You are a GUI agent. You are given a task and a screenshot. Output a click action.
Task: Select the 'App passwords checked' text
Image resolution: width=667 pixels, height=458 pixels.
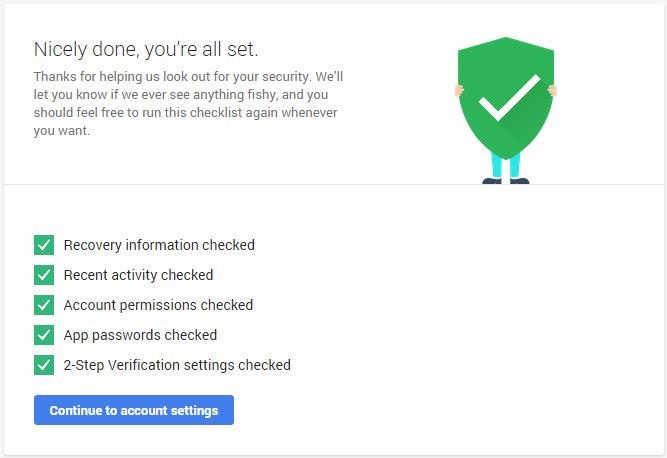140,335
